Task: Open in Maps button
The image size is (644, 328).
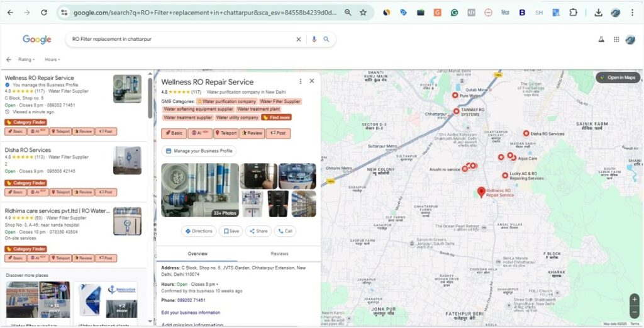Action: click(x=618, y=77)
